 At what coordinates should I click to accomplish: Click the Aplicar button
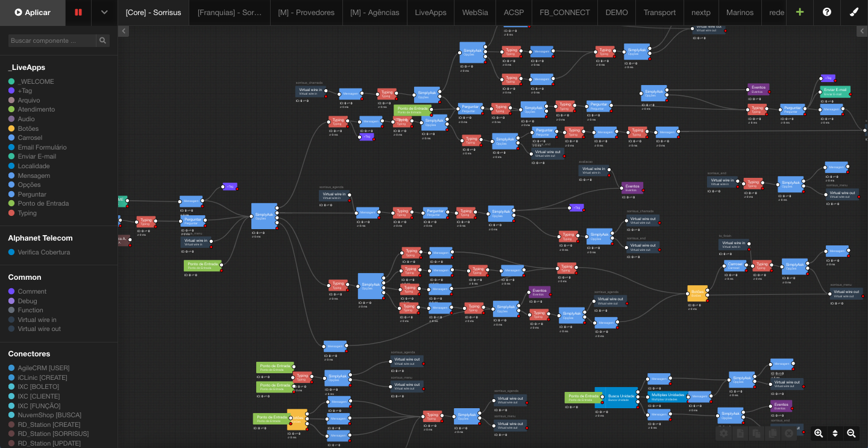pos(33,12)
